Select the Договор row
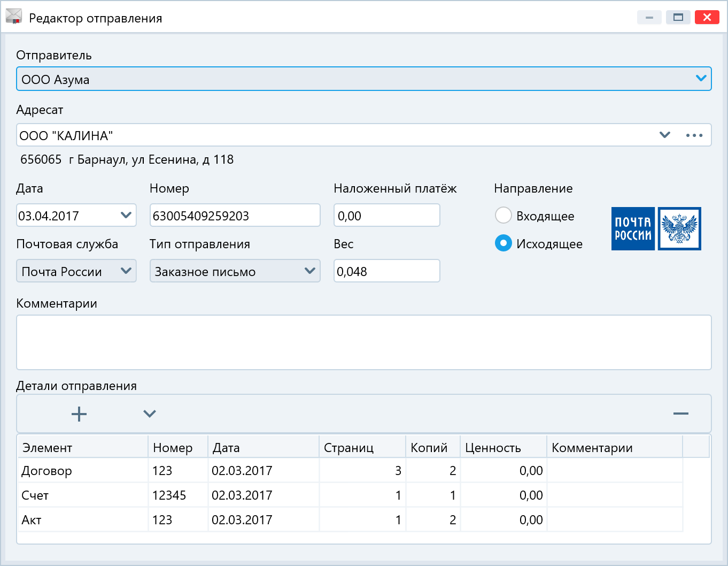The image size is (728, 566). click(x=350, y=471)
